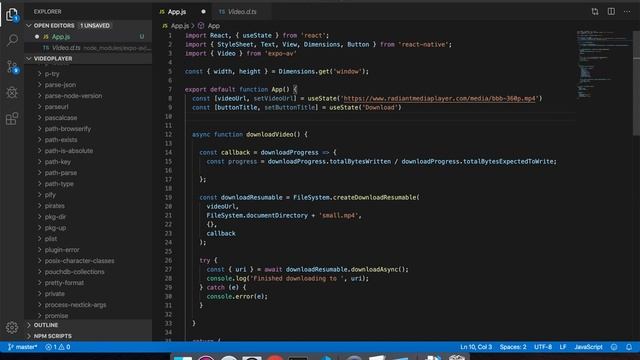Expand the parseurl folder
640x360 pixels.
pos(88,107)
